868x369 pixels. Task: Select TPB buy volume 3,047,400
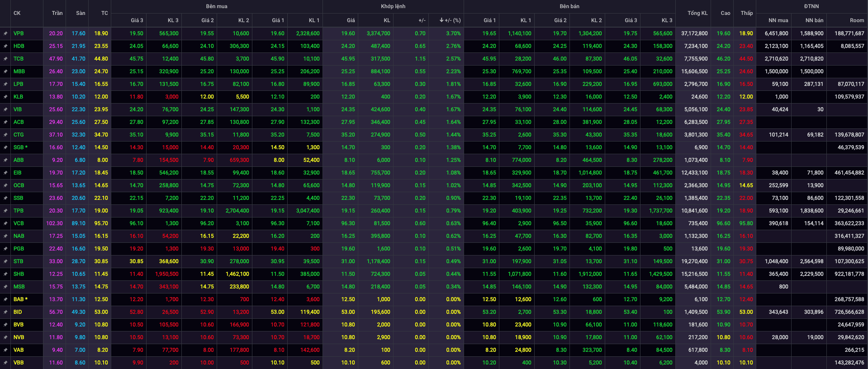308,211
